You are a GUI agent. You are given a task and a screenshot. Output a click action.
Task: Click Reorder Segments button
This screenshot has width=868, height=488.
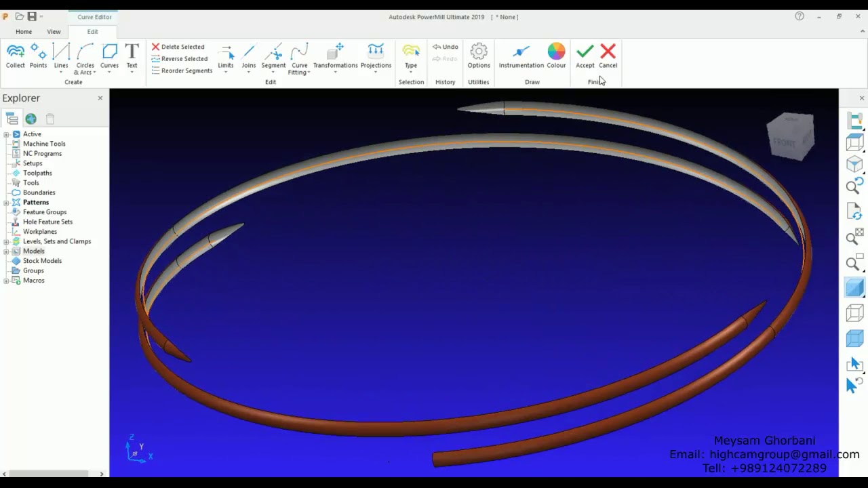click(182, 70)
